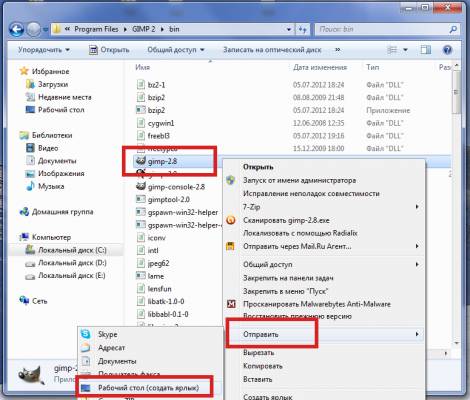This screenshot has width=470, height=400.
Task: Click the gimp-console-2.8 file icon
Action: [x=141, y=186]
